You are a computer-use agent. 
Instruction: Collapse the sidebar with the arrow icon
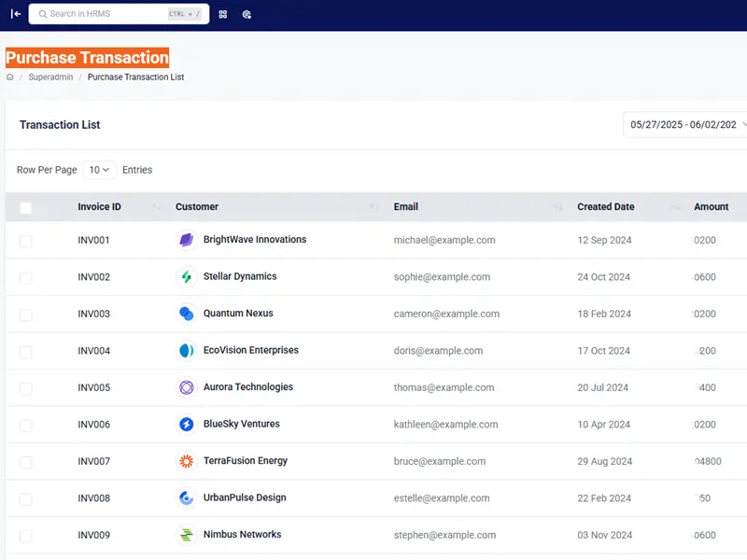(x=16, y=14)
